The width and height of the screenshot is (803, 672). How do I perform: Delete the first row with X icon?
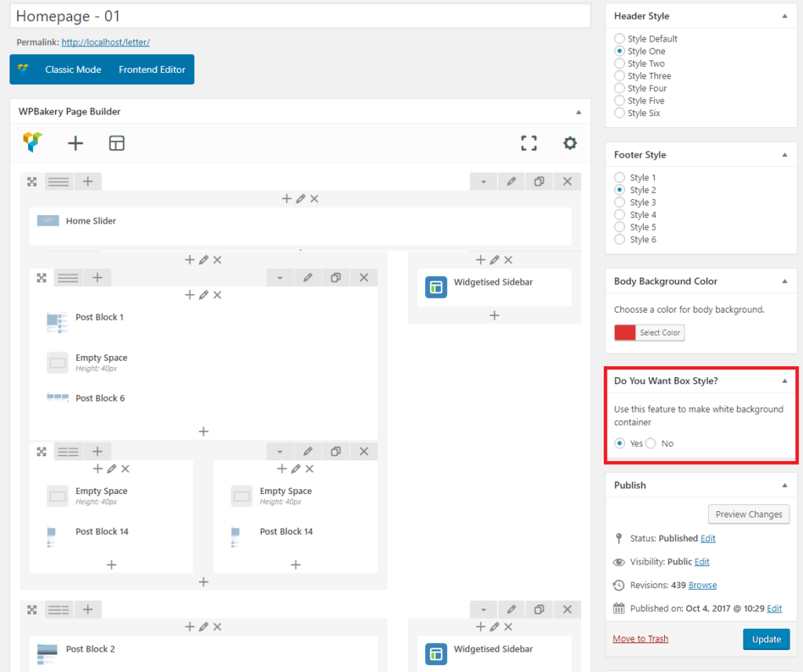pyautogui.click(x=568, y=181)
